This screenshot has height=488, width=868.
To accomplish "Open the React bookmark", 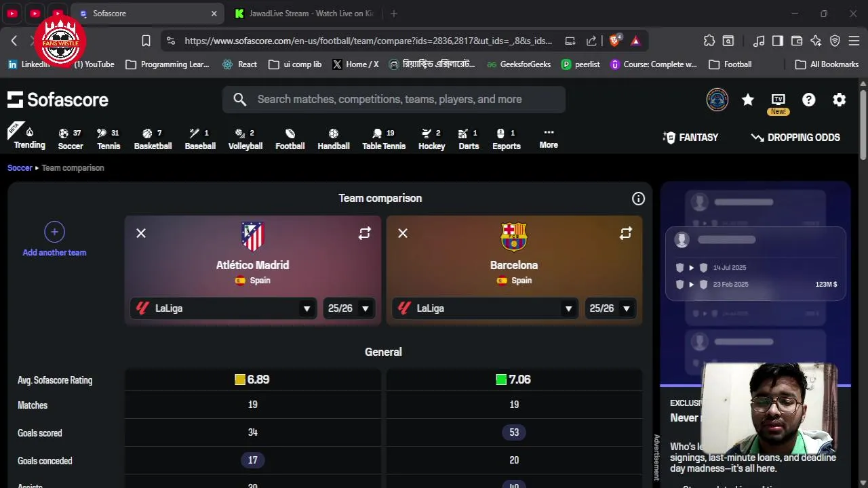I will tap(239, 64).
